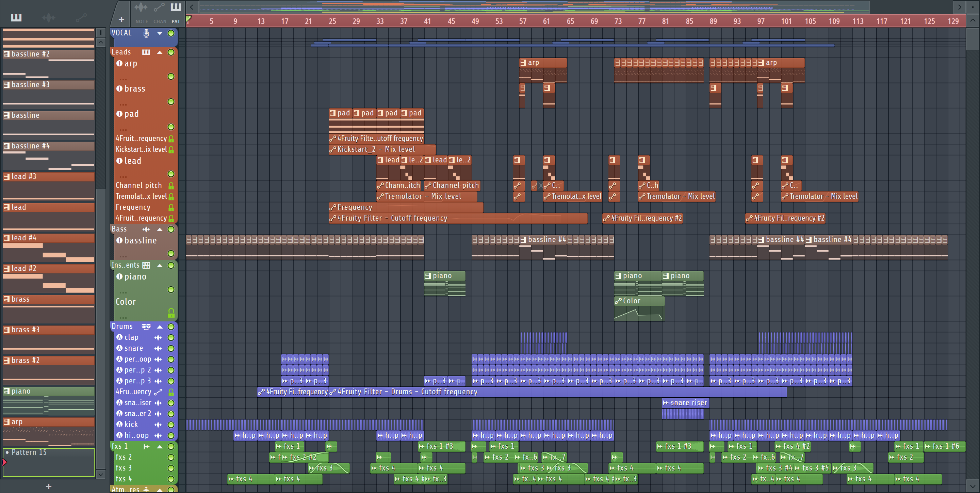Switch picker panel to automation clips icon

(81, 17)
